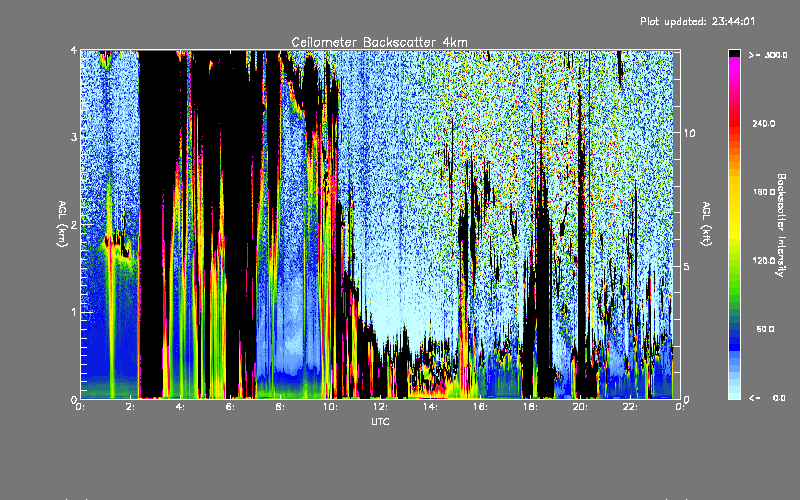Click the "18:" UTC tick label
This screenshot has width=800, height=500.
point(530,407)
